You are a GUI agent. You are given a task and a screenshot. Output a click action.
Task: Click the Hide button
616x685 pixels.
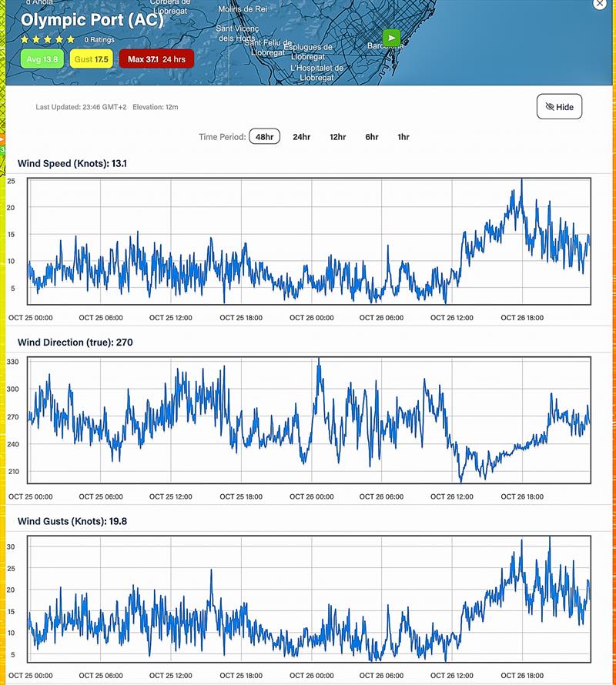pyautogui.click(x=559, y=106)
